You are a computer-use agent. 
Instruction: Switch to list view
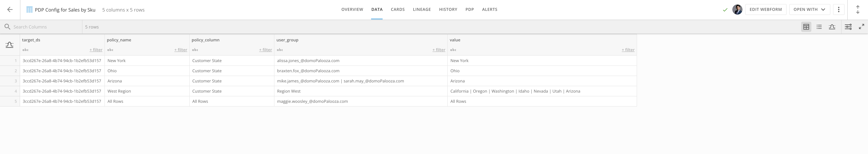pyautogui.click(x=819, y=27)
